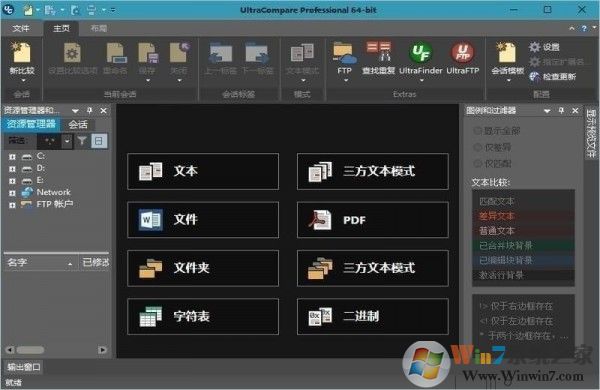The height and width of the screenshot is (390, 600).
Task: Click the explorer horizontal scrollbar thumb
Action: [x=30, y=350]
